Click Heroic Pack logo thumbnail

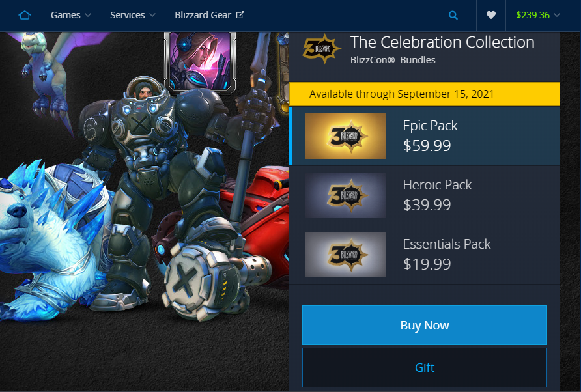point(346,195)
